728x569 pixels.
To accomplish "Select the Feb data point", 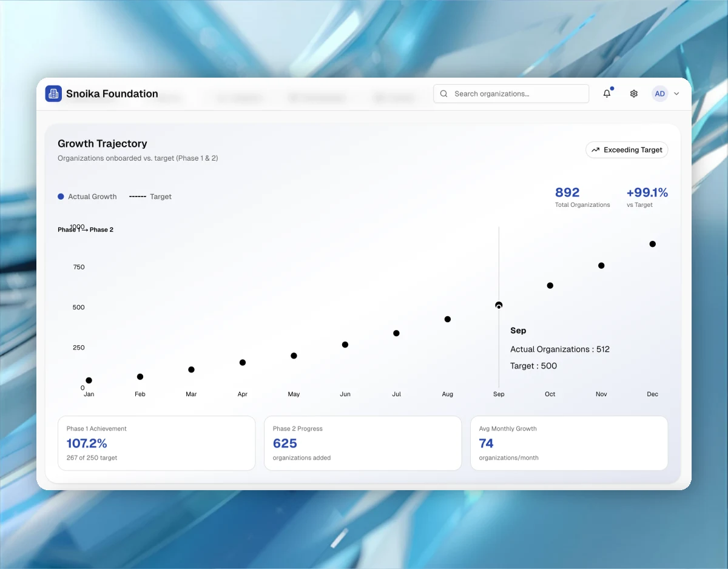I will (x=140, y=377).
